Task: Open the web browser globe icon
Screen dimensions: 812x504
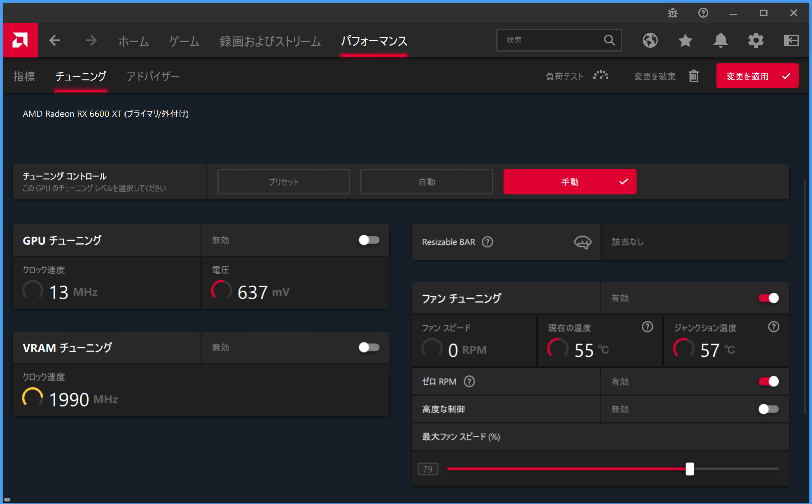Action: pyautogui.click(x=650, y=40)
